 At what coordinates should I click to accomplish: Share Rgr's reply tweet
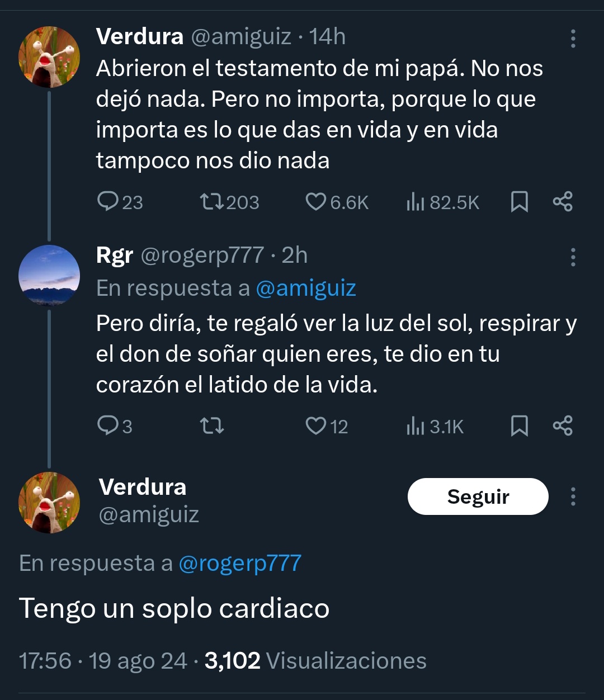563,426
